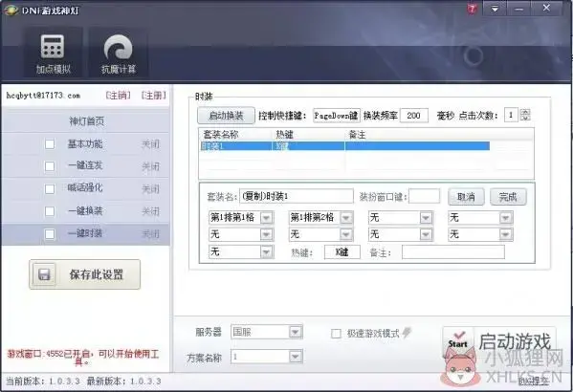Viewport: 573px width, 392px height.
Task: Open the title bar dropdown menu icon
Action: (495, 9)
